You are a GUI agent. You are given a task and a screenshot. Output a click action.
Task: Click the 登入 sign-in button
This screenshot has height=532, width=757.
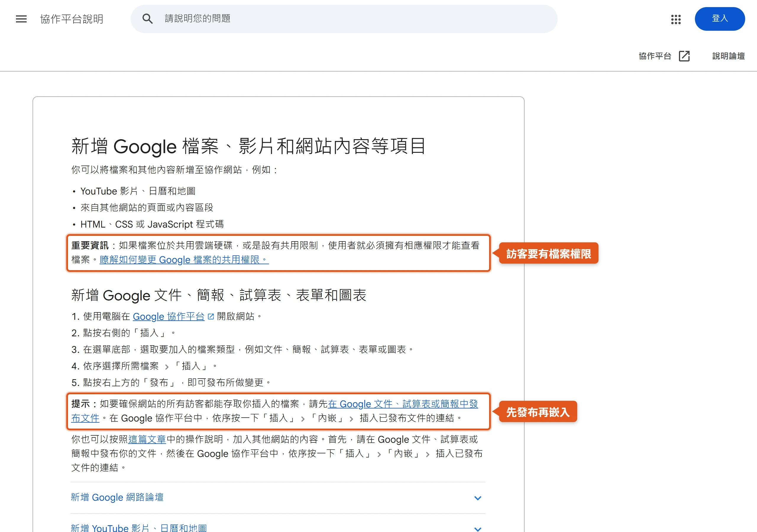click(719, 19)
